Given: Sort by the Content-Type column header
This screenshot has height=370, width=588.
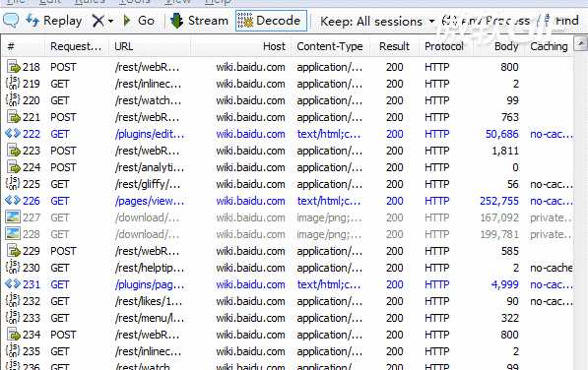Looking at the screenshot, I should tap(330, 46).
